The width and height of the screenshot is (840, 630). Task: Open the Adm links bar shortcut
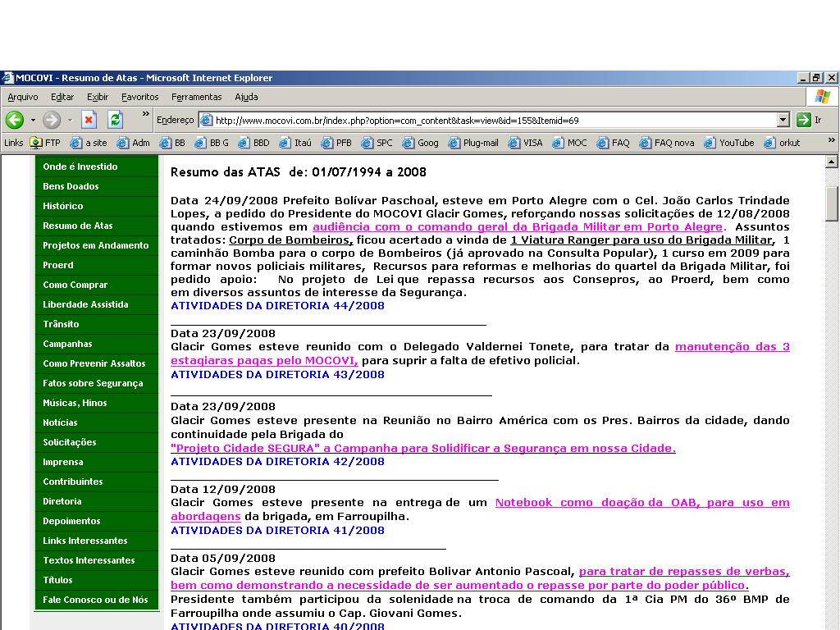(134, 143)
